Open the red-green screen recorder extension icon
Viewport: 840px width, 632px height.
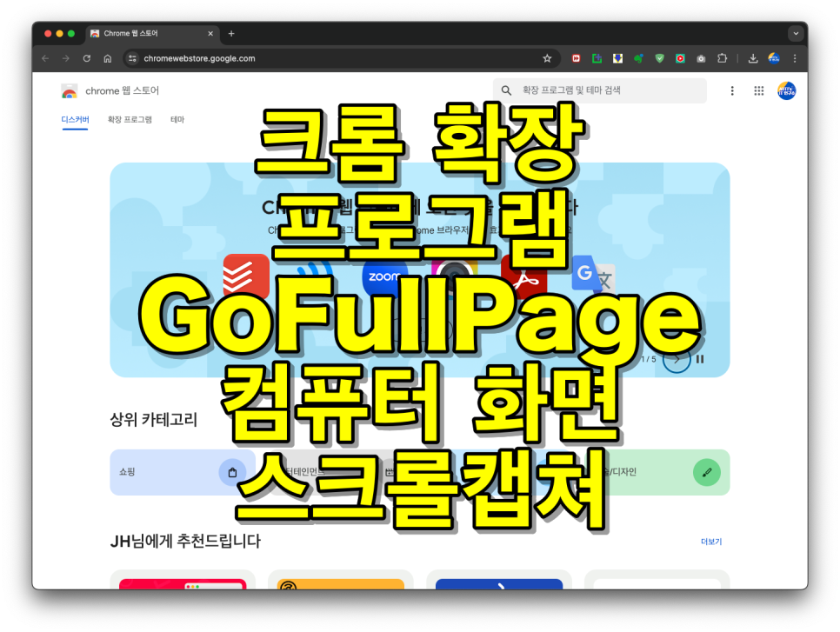[x=680, y=58]
